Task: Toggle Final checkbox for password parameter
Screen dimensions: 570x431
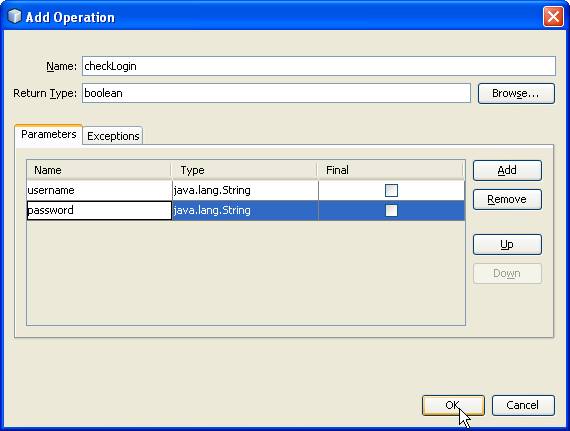Action: click(x=391, y=210)
